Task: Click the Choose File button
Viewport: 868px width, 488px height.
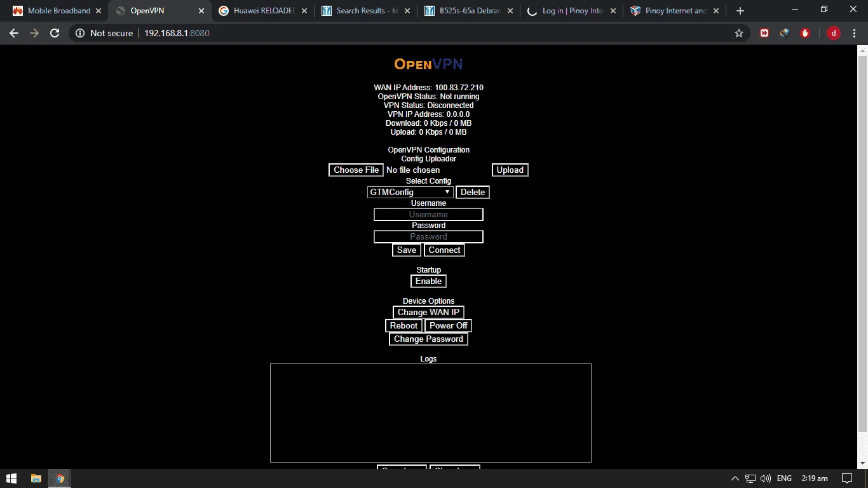Action: 356,170
